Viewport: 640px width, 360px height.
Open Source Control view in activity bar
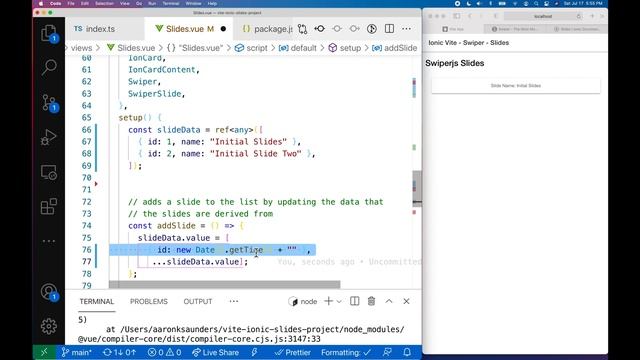pos(49,102)
